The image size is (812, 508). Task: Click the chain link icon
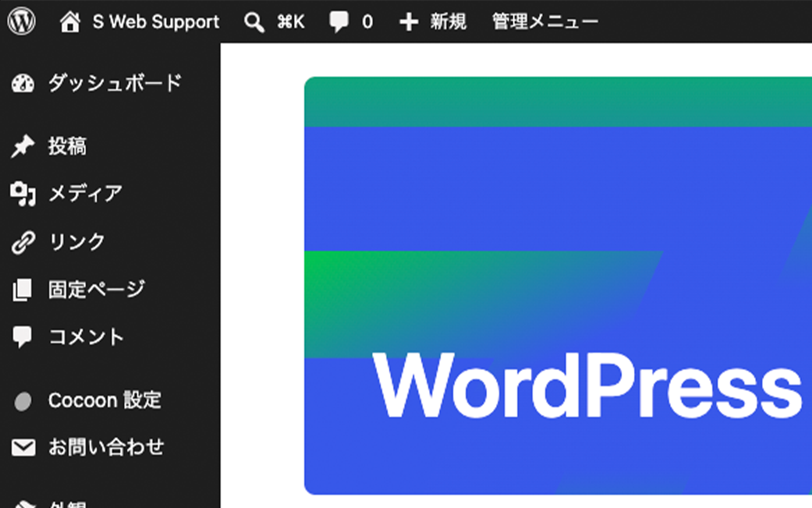point(23,242)
